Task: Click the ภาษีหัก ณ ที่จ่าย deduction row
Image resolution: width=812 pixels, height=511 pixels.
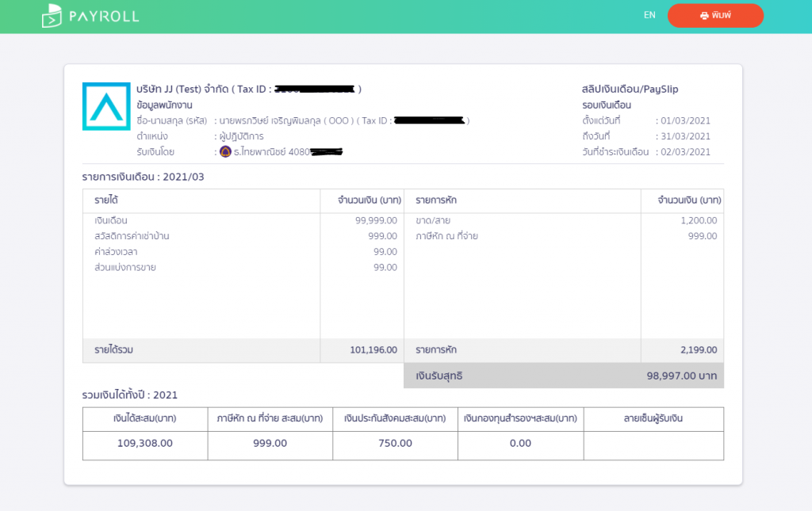Action: coord(446,236)
